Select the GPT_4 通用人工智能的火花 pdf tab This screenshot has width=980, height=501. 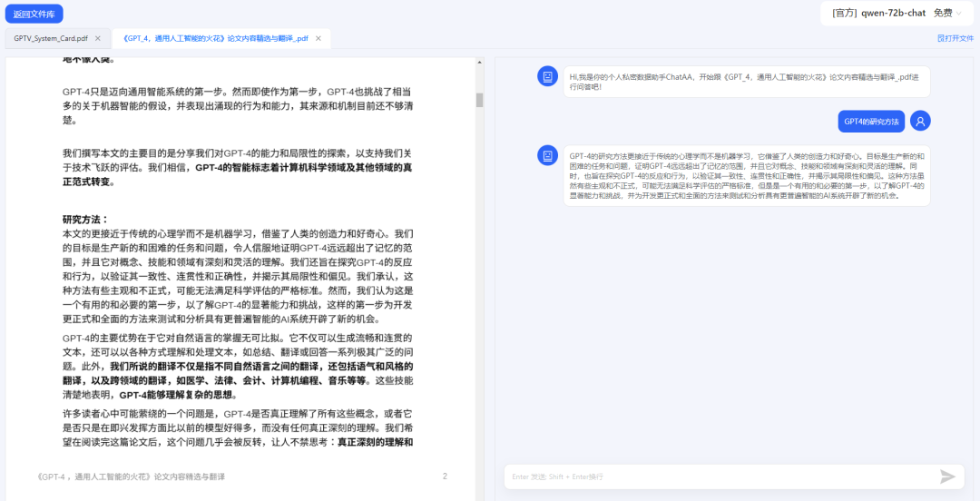(216, 38)
